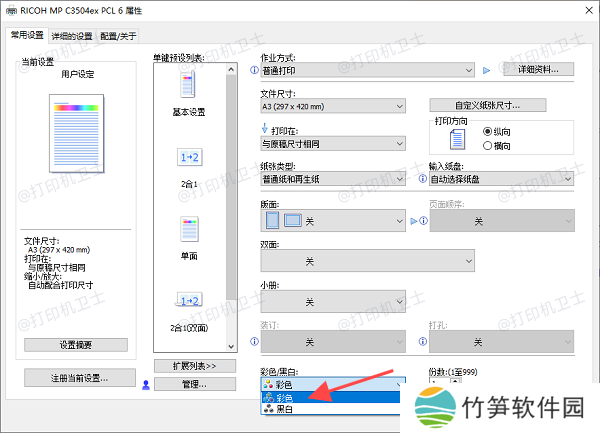Screen dimensions: 600x433
Task: Pick the 2合1(双面) preset icon
Action: point(189,300)
